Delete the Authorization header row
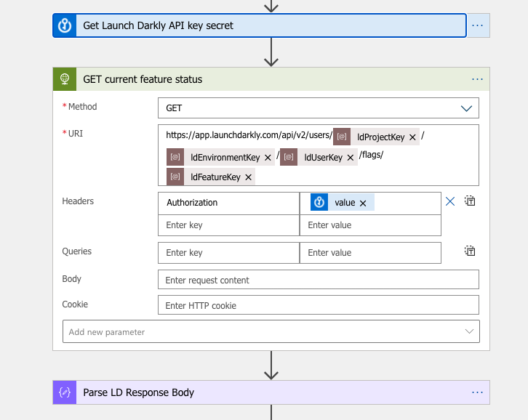528x420 pixels. pyautogui.click(x=450, y=201)
